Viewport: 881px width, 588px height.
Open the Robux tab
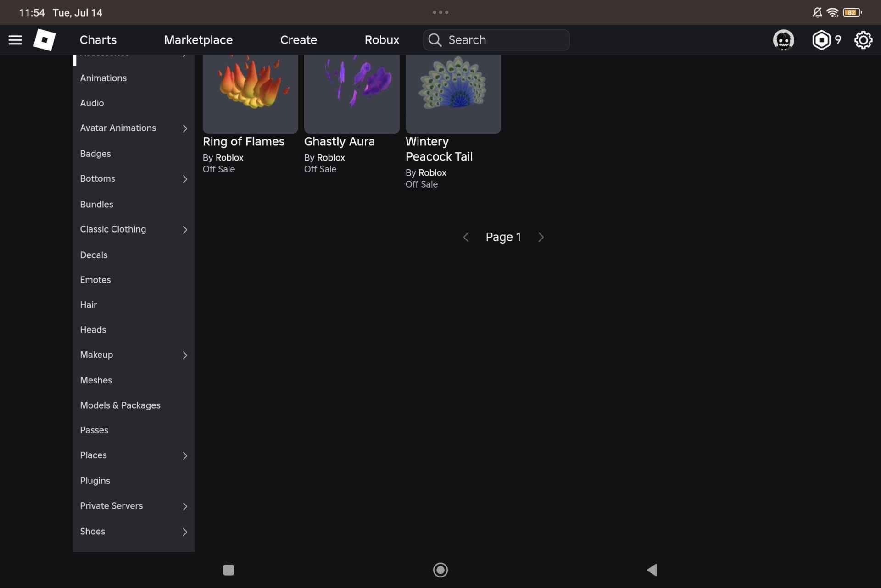coord(382,40)
